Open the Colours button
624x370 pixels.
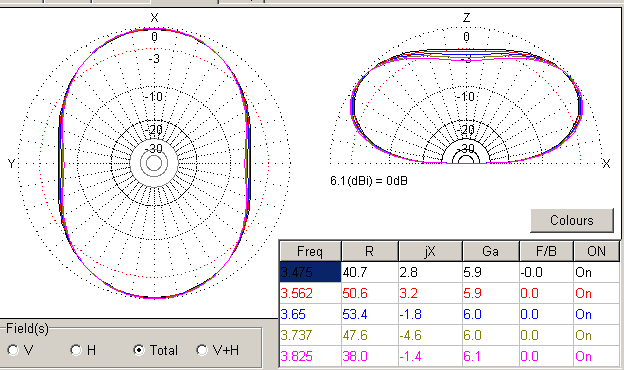[x=572, y=220]
